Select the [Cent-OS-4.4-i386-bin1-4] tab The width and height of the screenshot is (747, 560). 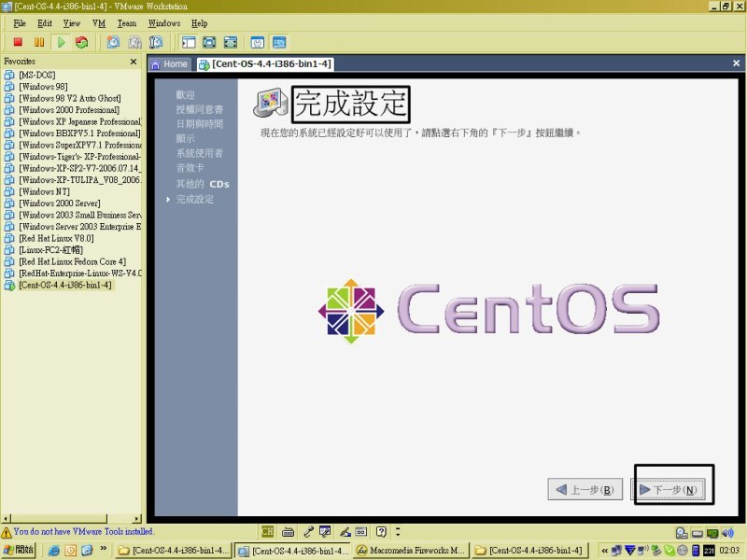[265, 64]
